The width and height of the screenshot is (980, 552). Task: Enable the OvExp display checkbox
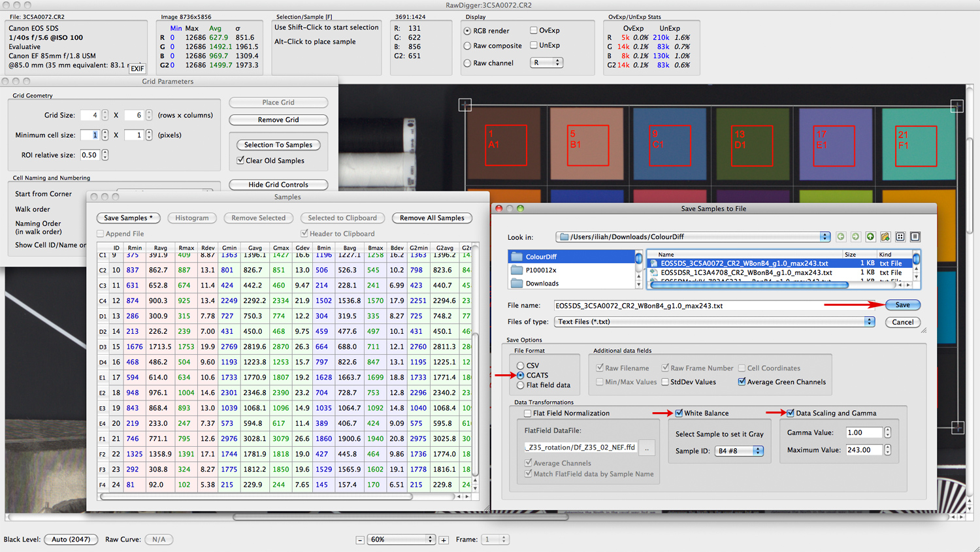click(534, 30)
